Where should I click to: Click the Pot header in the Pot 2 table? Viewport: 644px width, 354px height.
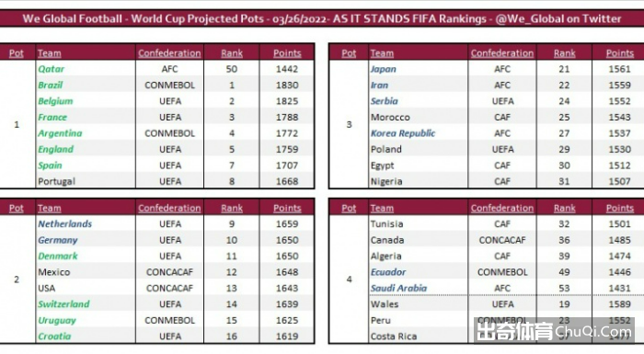(x=17, y=208)
